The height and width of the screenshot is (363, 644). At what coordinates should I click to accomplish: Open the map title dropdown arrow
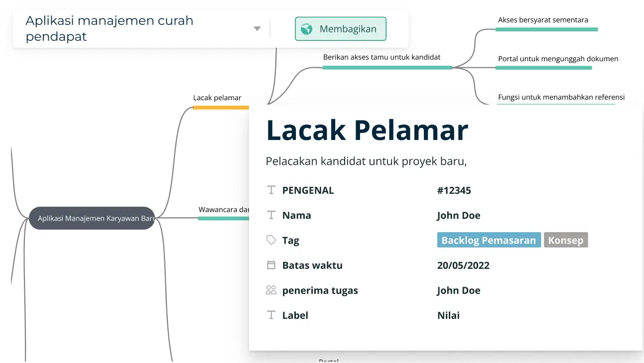point(257,29)
